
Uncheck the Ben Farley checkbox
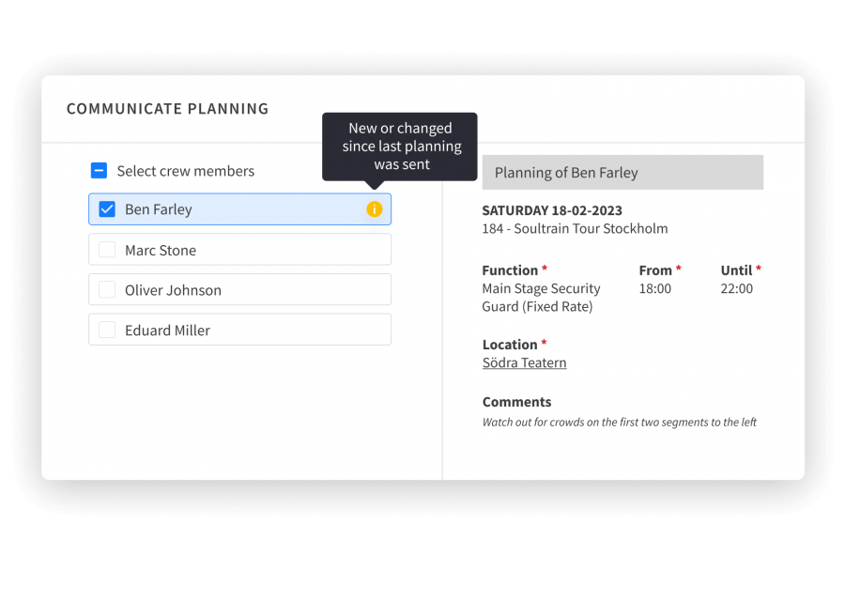coord(107,209)
